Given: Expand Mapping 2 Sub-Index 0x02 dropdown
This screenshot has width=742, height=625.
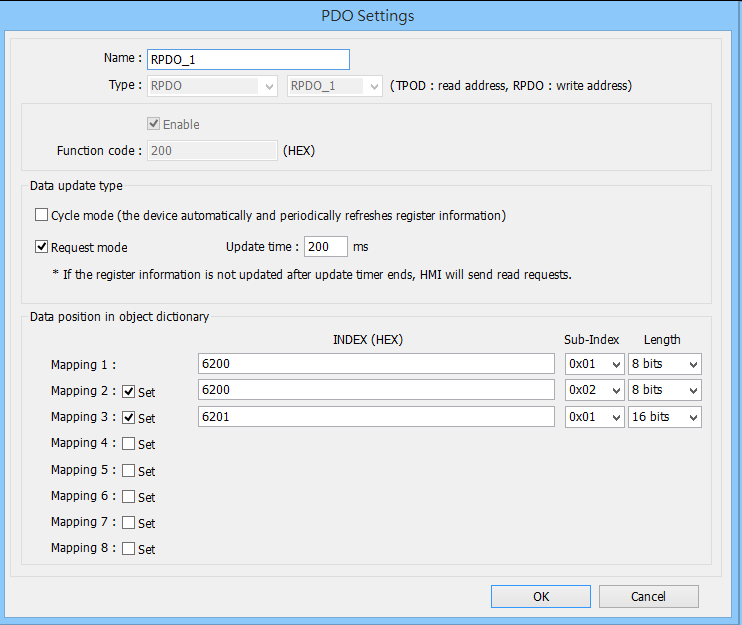Looking at the screenshot, I should click(x=594, y=390).
